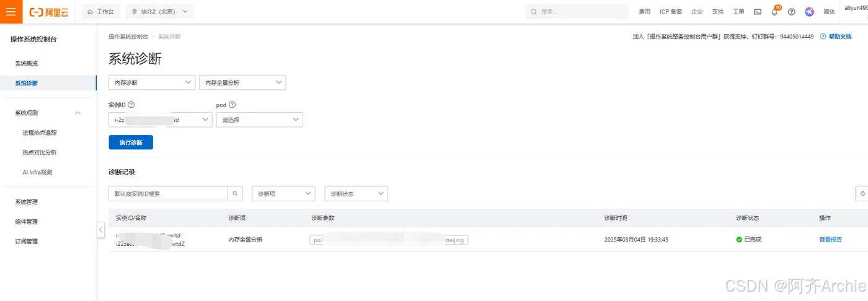Viewport: 868px width, 301px height.
Task: Click the 执行诊断 button
Action: 131,142
